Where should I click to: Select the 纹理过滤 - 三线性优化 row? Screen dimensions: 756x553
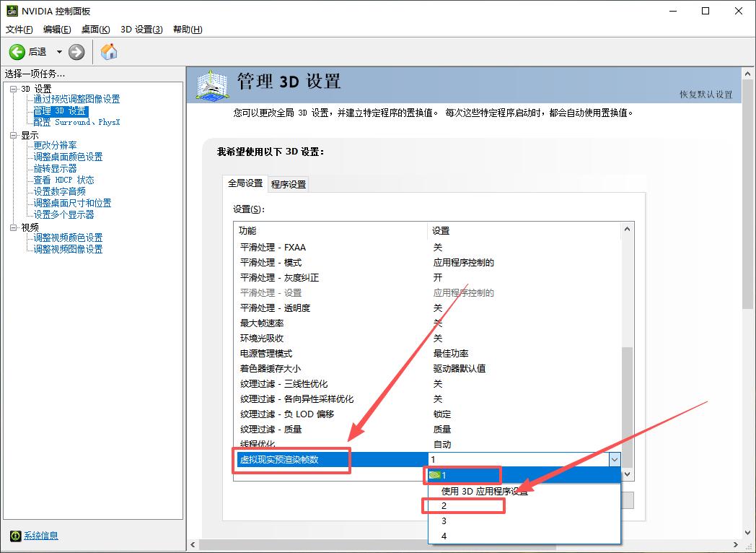[427, 384]
